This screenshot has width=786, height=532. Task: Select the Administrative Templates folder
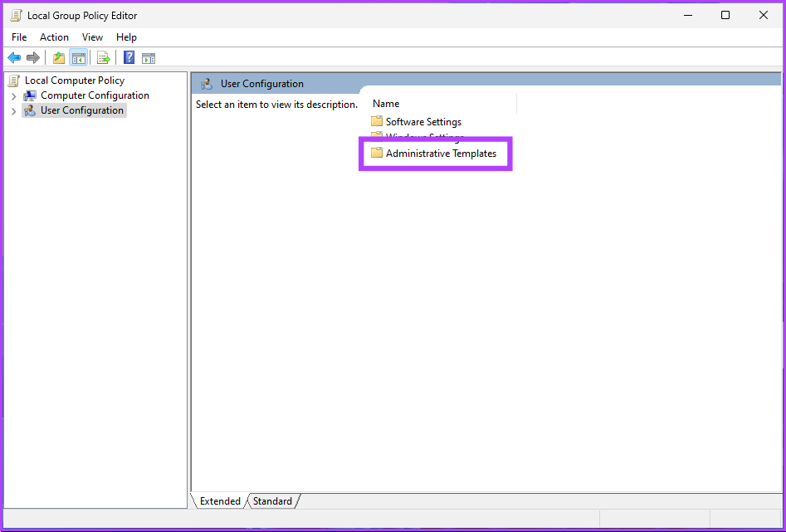(441, 154)
